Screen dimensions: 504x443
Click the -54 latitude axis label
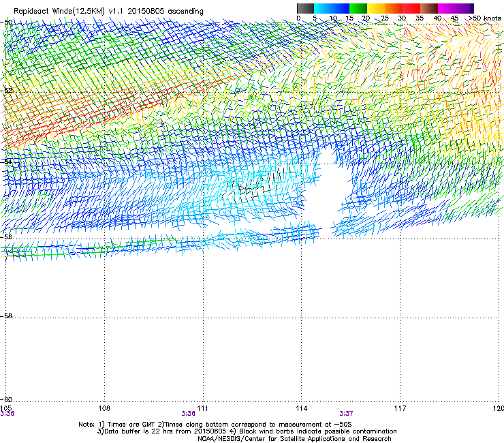click(x=6, y=162)
